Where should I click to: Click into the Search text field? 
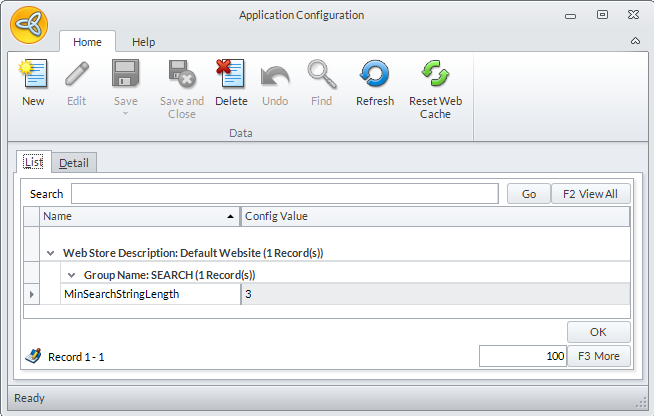284,194
